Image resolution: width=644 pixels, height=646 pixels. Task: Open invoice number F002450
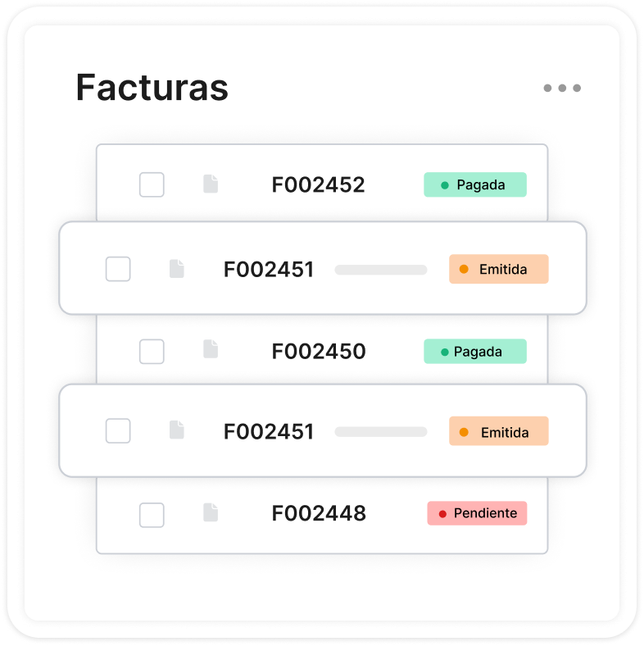click(x=318, y=352)
